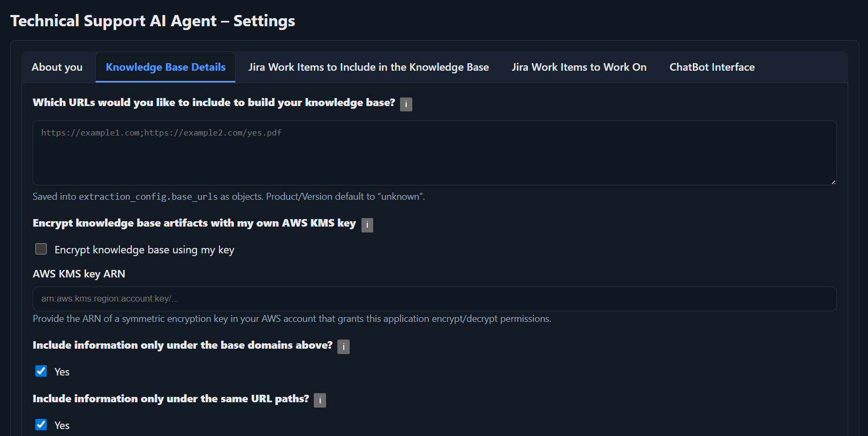The image size is (868, 436).
Task: Click info icon next to same URL paths
Action: [320, 400]
